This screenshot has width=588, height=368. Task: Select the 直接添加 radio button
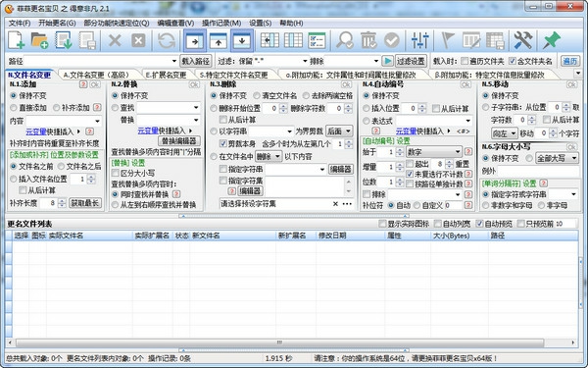(x=14, y=108)
